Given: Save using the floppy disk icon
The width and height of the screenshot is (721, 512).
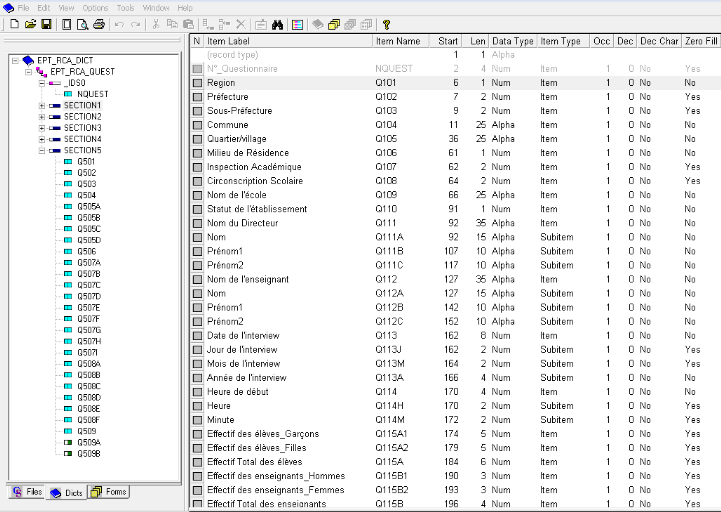Looking at the screenshot, I should [46, 24].
